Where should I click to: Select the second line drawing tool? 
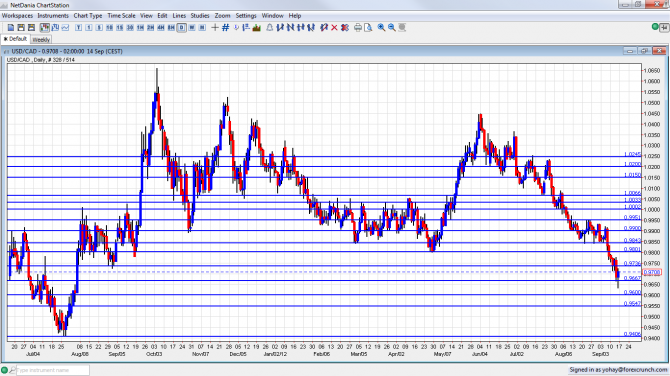(291, 27)
